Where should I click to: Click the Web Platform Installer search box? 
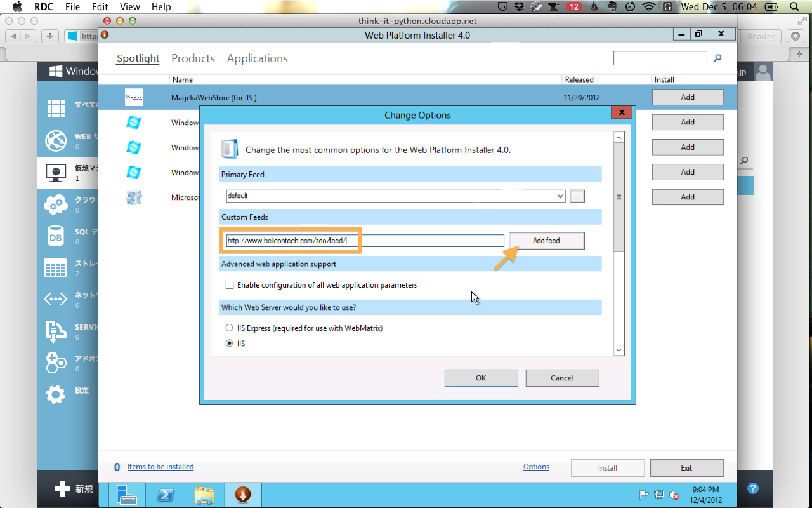click(660, 58)
